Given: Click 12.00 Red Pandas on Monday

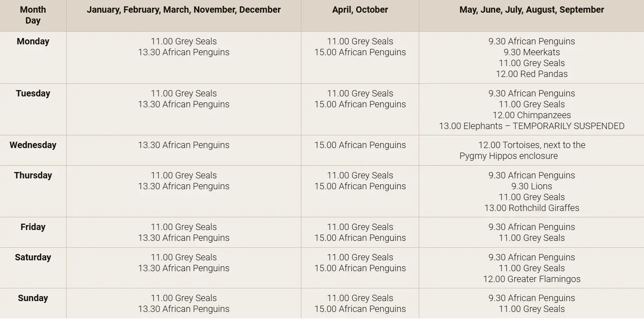Looking at the screenshot, I should coord(532,74).
